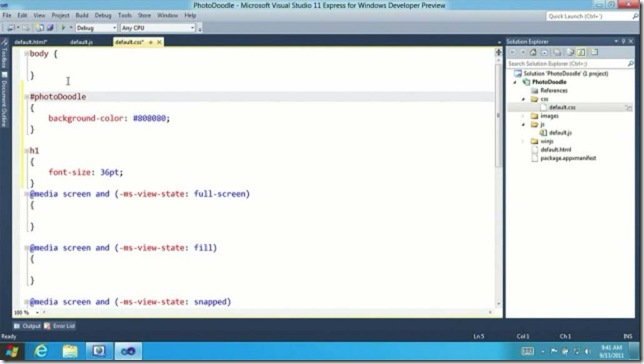
Task: Click the #808080 color value
Action: (150, 118)
